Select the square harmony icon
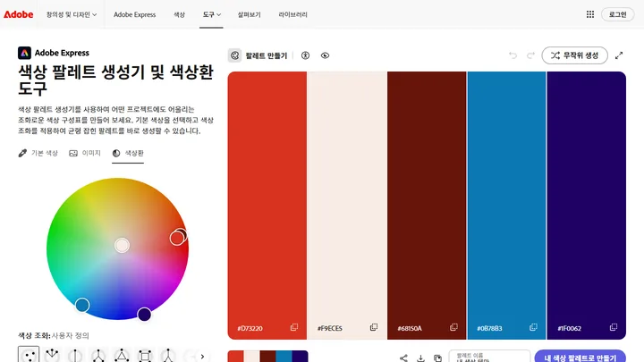The image size is (644, 362). tap(145, 355)
